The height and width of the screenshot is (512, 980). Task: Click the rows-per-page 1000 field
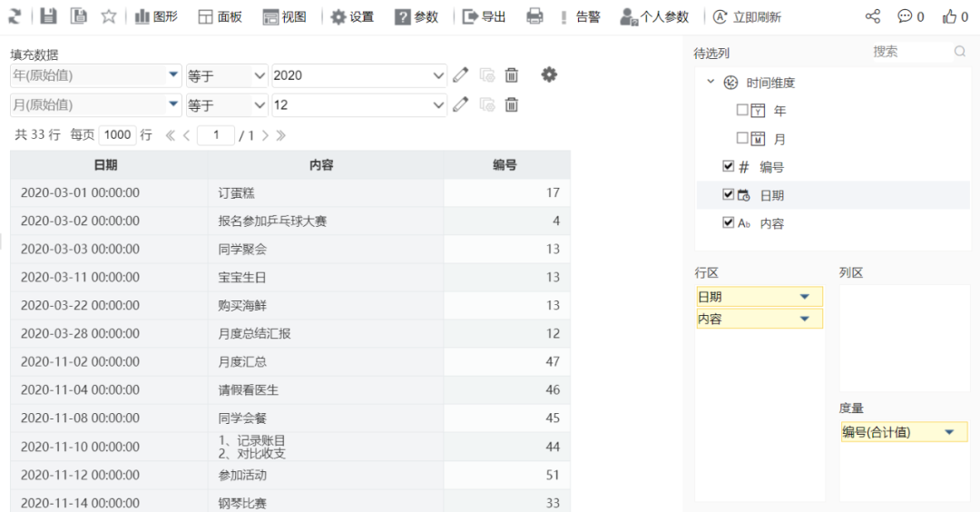coord(117,135)
